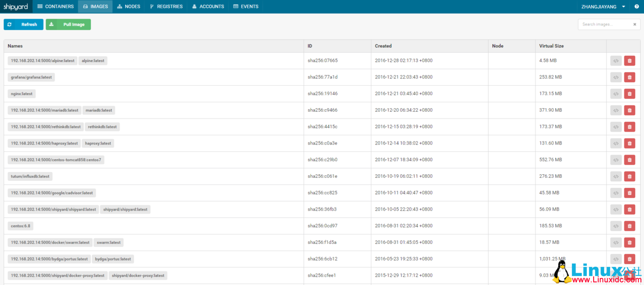Delete the swarm:latest image via the trash icon

[629, 242]
